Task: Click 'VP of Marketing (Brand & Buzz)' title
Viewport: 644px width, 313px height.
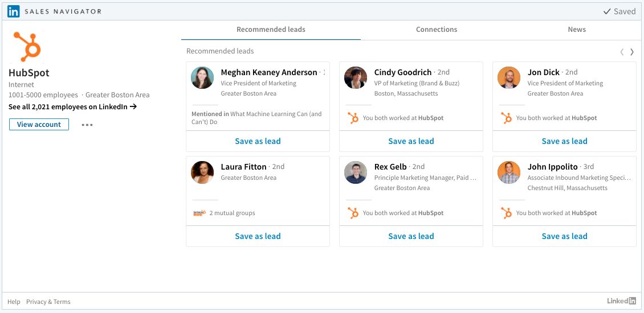Action: pos(417,83)
